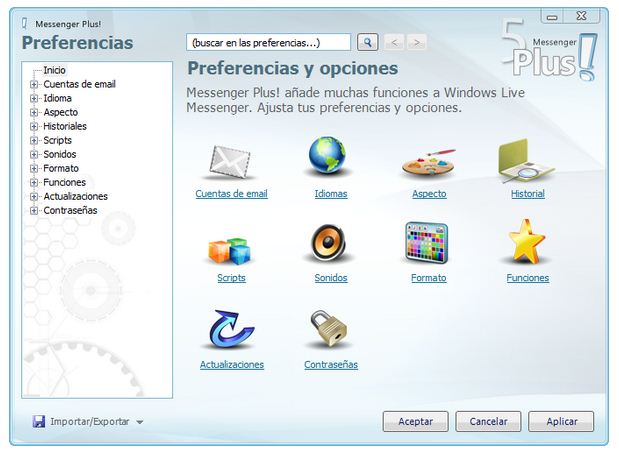
Task: Select Aspecto in the tree
Action: [x=60, y=113]
